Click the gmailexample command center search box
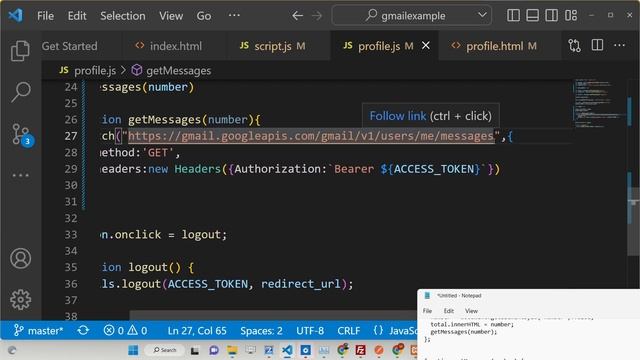This screenshot has height=360, width=640. 411,16
